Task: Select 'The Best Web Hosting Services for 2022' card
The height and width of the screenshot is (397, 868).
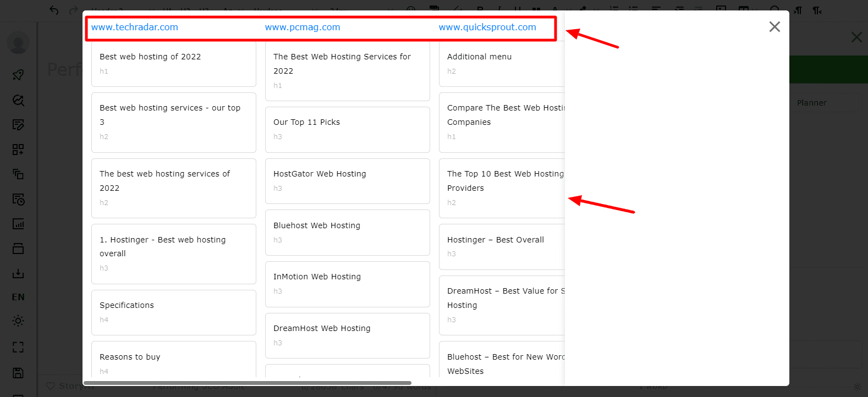Action: (x=348, y=71)
